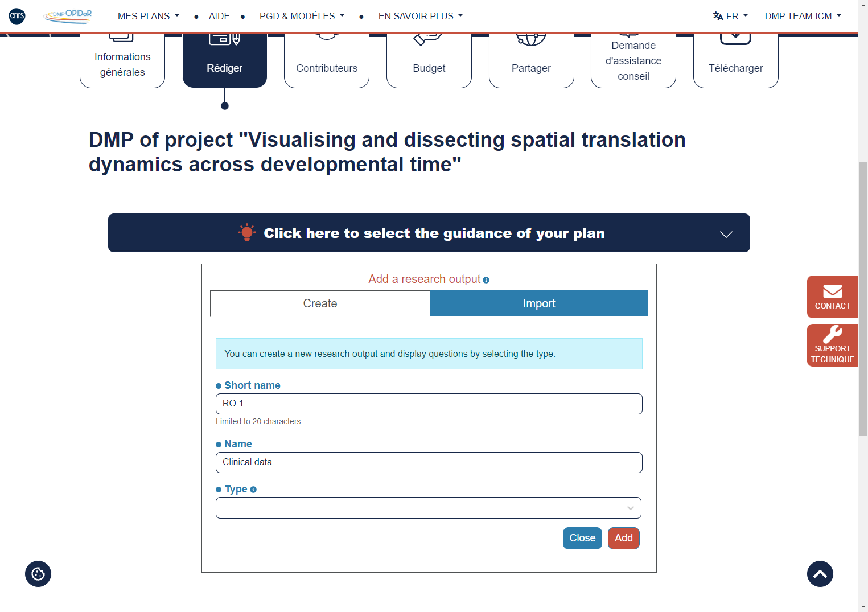Expand EN SAVOIR PLUS dropdown
This screenshot has height=612, width=868.
[421, 16]
